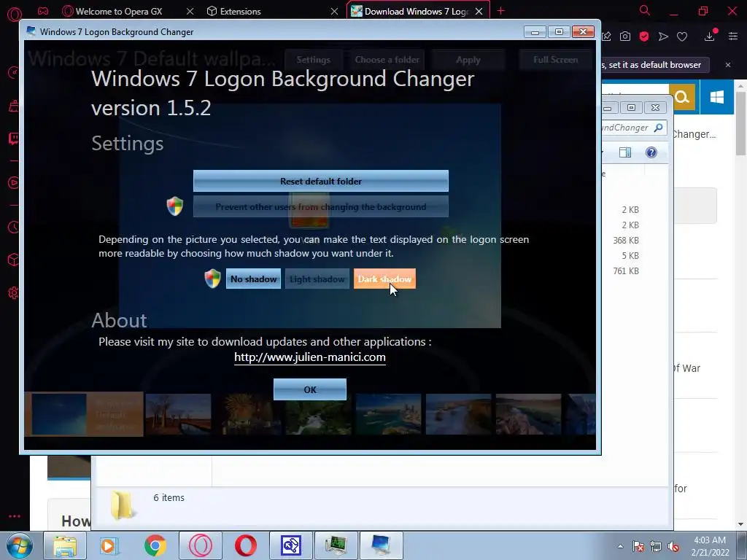Click the dimmed Choose a folder button
The height and width of the screenshot is (560, 747).
387,60
